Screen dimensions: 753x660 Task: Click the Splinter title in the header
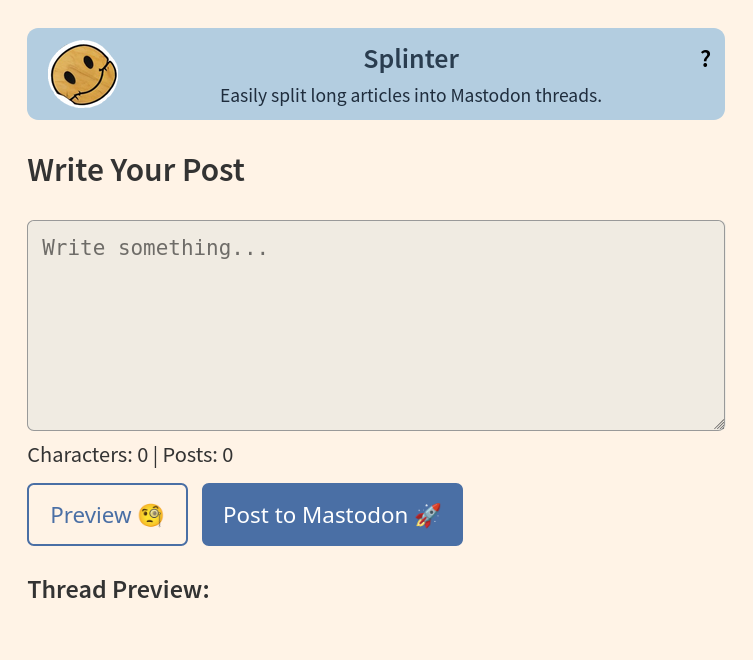411,59
